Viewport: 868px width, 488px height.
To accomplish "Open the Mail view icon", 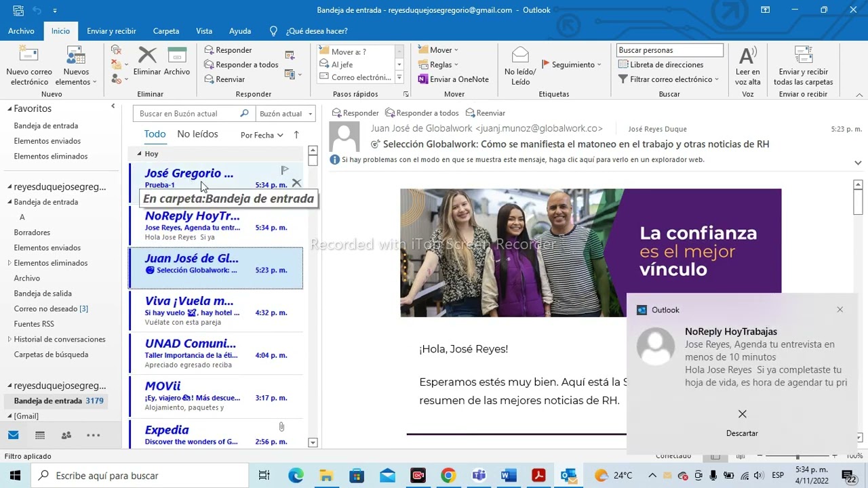I will point(14,435).
